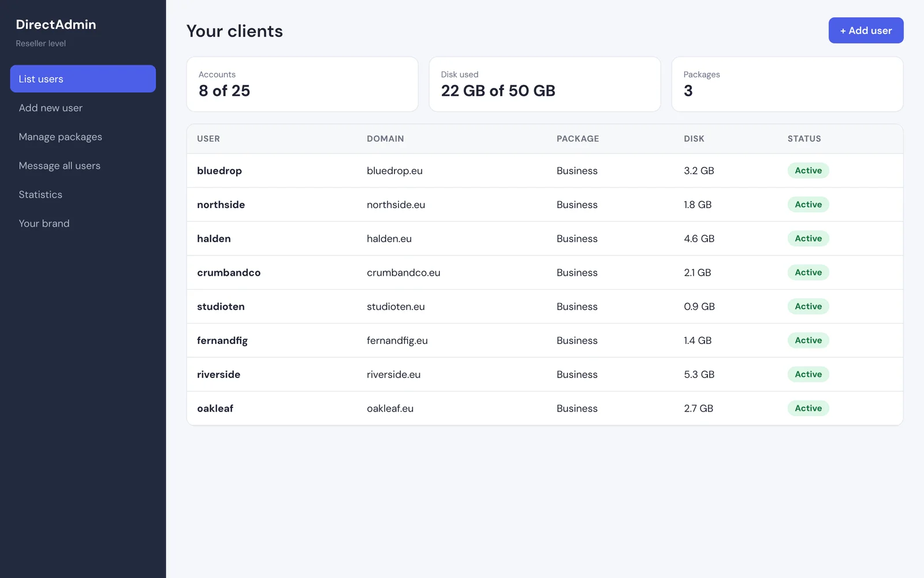Click the DOMAIN column header
924x578 pixels.
click(385, 139)
